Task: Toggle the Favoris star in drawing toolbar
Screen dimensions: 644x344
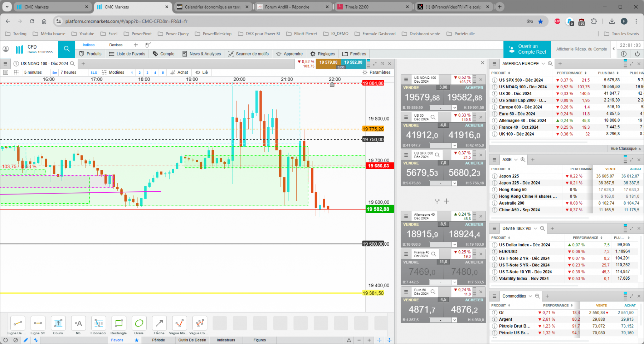Action: (x=136, y=340)
